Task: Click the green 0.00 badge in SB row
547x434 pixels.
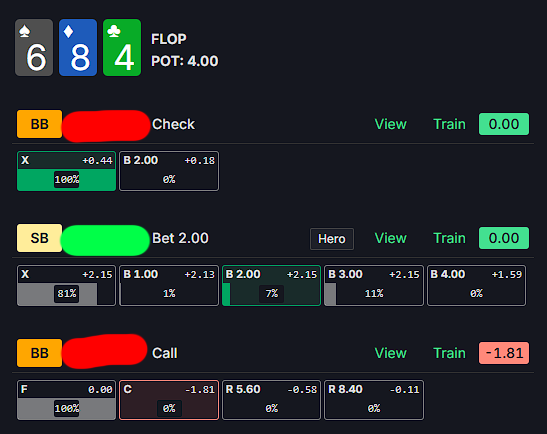Action: point(504,238)
